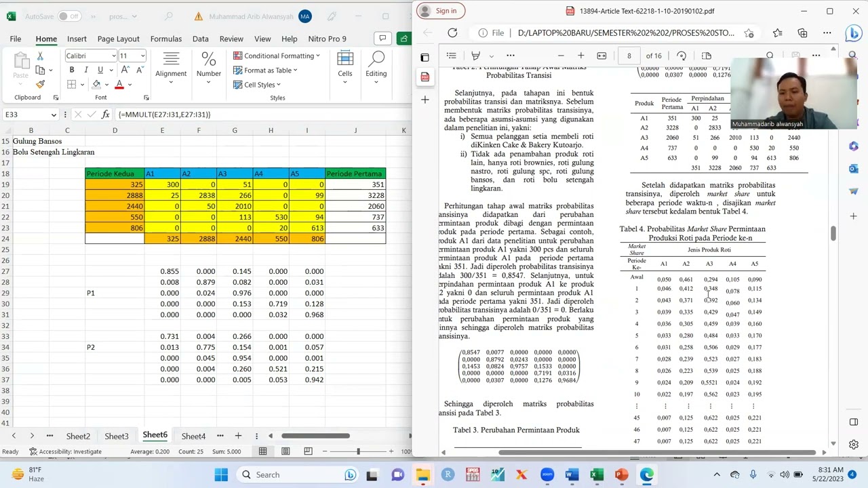The width and height of the screenshot is (868, 488).
Task: Click the Increase Font Size icon
Action: coord(125,70)
